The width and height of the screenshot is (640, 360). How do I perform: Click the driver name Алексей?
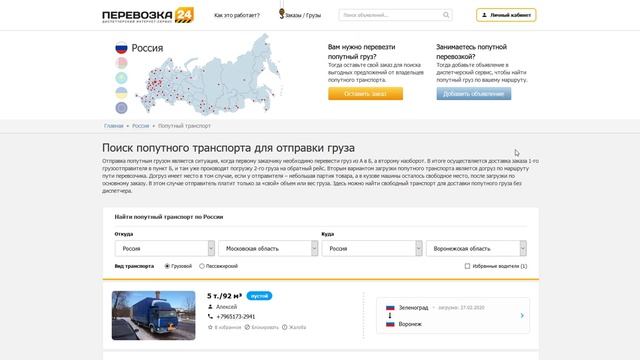tap(226, 307)
